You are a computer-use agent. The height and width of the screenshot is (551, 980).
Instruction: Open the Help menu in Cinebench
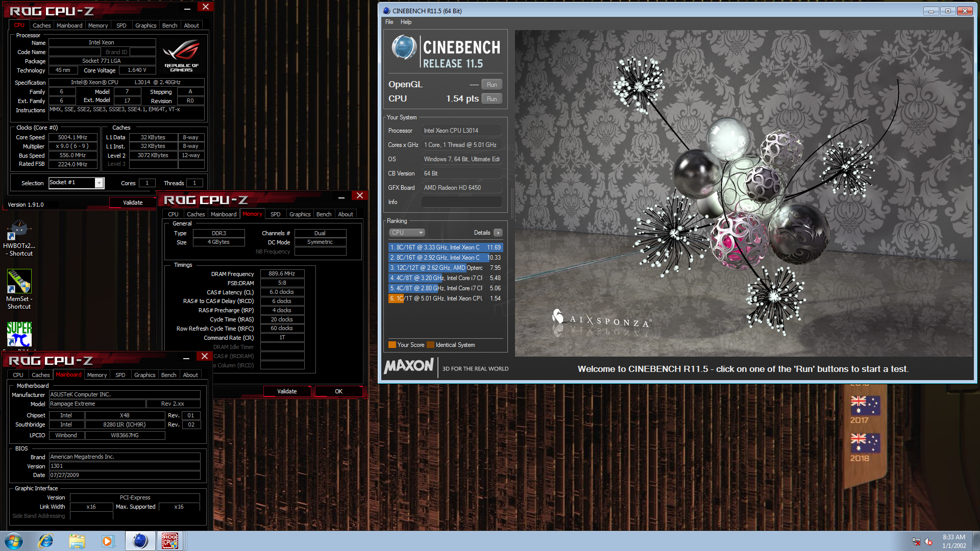(x=406, y=22)
